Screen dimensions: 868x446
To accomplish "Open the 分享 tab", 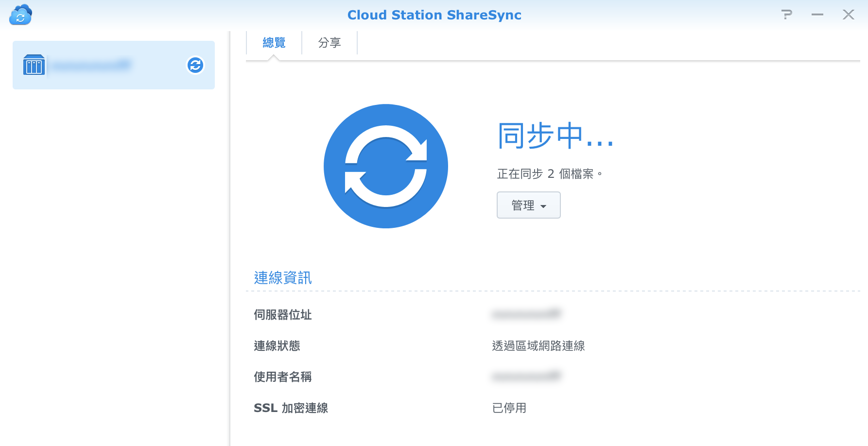I will pos(330,43).
